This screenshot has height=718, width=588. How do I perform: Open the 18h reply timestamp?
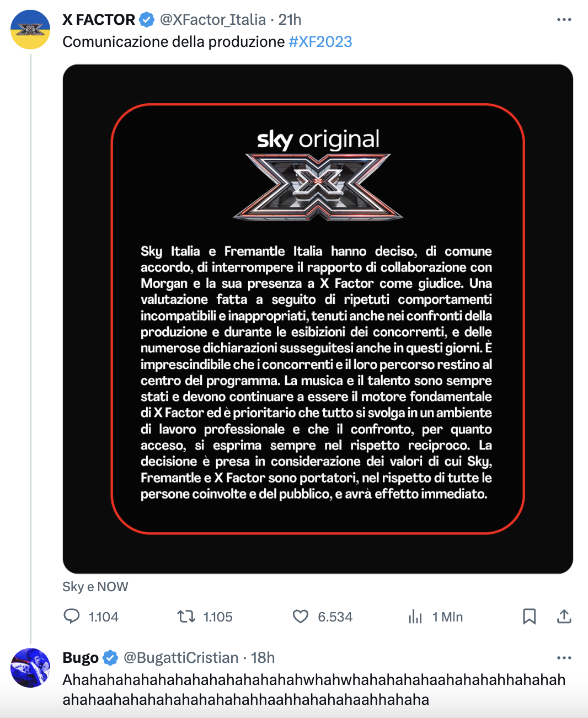[x=263, y=658]
